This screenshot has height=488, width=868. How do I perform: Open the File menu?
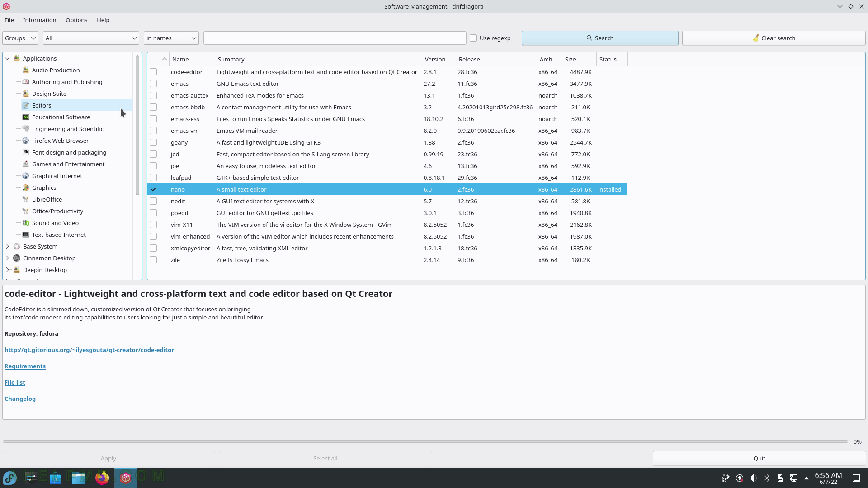click(9, 20)
